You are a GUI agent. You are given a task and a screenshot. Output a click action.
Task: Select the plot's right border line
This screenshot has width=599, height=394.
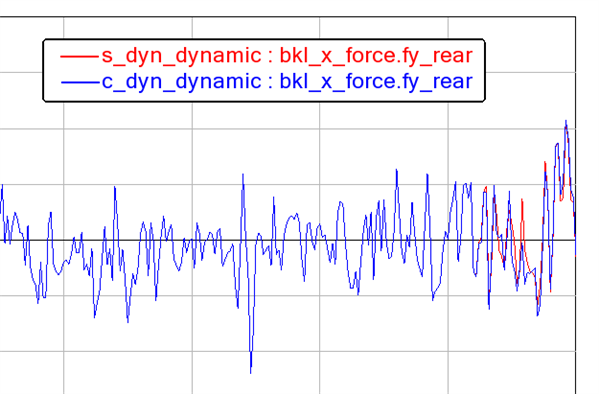[x=575, y=205]
